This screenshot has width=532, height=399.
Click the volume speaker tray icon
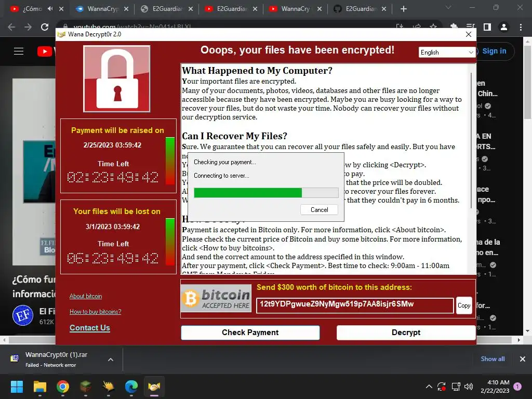[x=469, y=387]
